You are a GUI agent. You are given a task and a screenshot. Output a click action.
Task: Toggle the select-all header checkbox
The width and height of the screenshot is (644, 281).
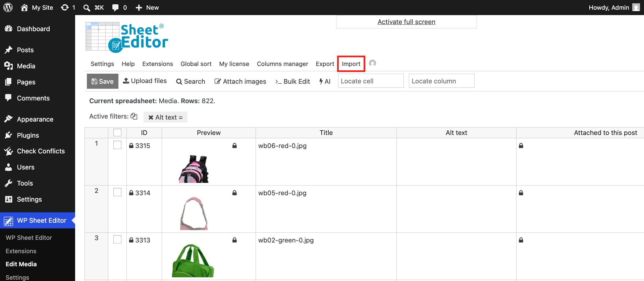click(x=117, y=133)
